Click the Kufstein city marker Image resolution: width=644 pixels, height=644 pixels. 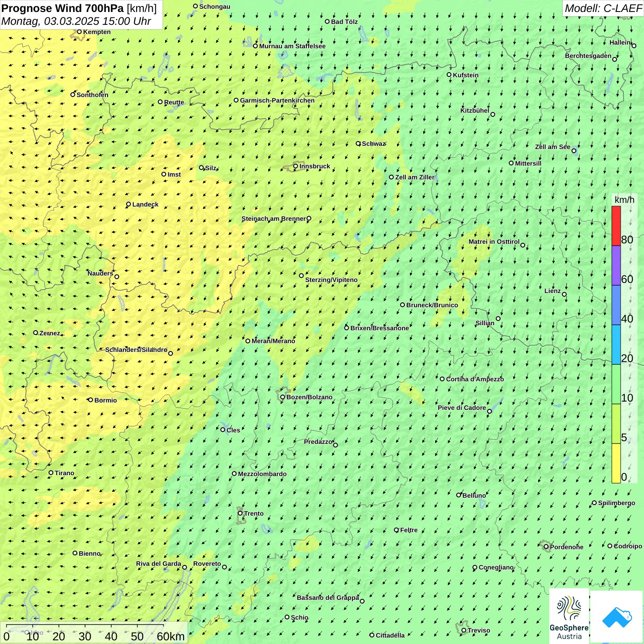[x=449, y=75]
